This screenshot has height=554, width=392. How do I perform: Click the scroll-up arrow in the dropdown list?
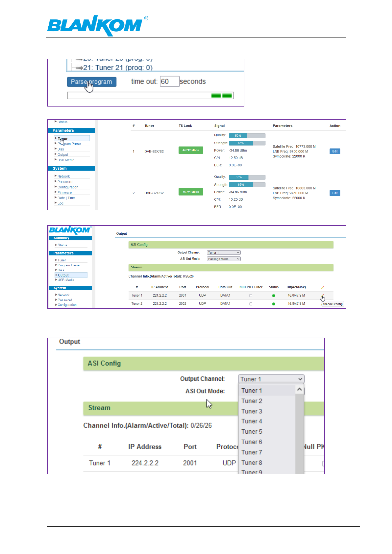299,390
